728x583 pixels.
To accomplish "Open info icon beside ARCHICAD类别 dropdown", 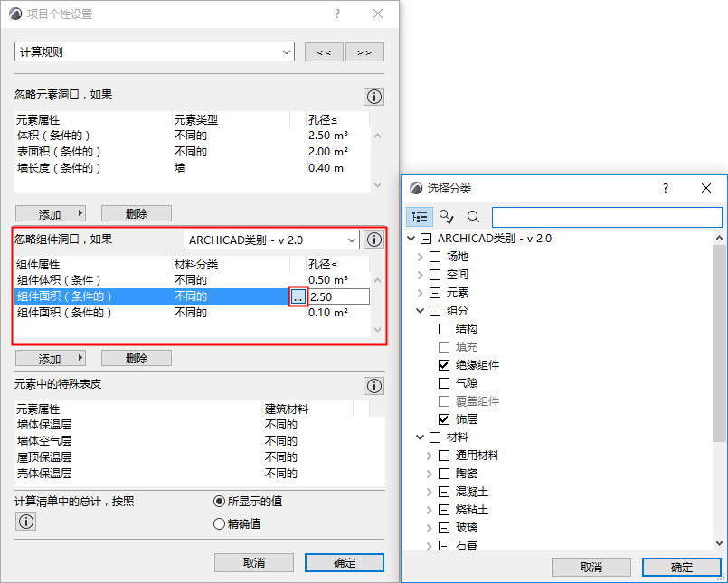I will pyautogui.click(x=373, y=240).
